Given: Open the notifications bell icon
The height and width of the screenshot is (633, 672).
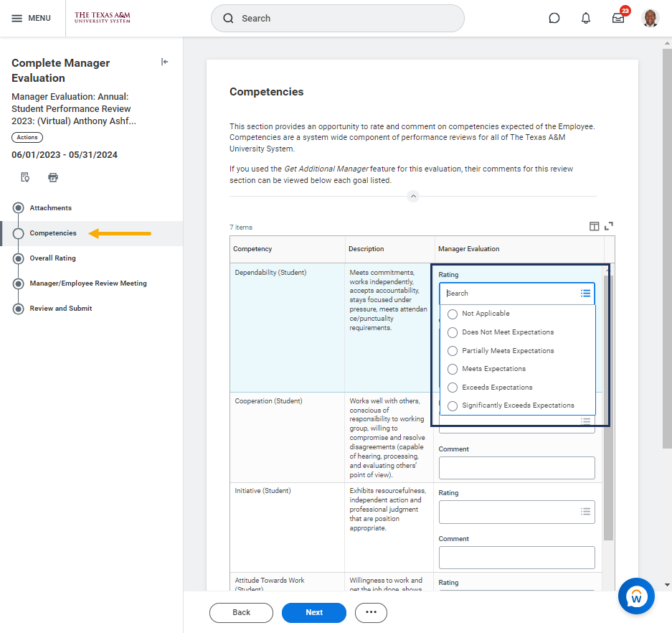Looking at the screenshot, I should coord(586,18).
